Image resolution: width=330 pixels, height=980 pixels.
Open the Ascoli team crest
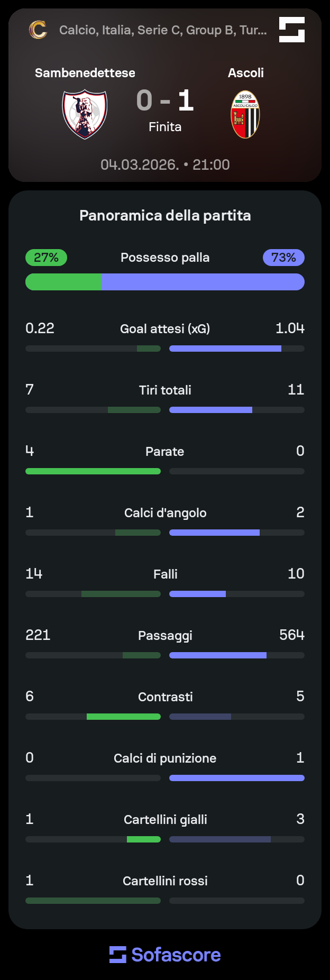point(245,114)
